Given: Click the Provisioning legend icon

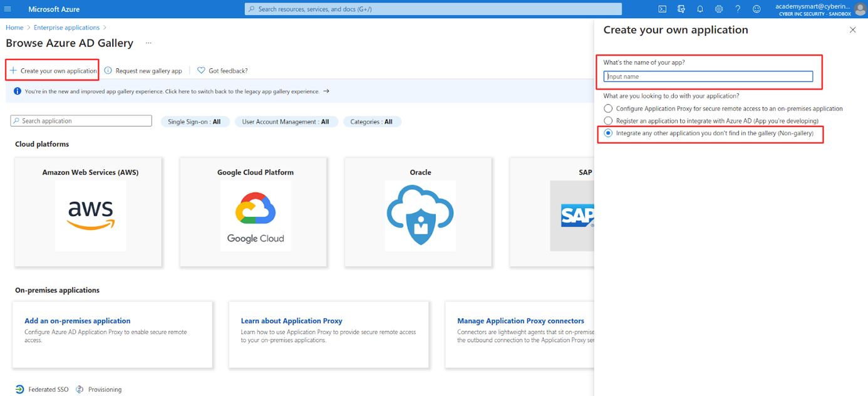Looking at the screenshot, I should [80, 390].
